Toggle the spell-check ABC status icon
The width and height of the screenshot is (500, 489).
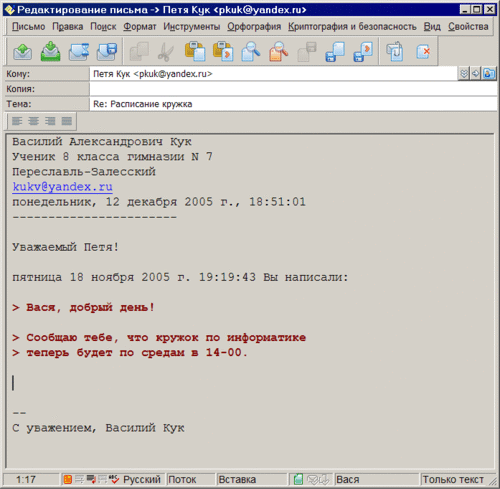coord(114,479)
